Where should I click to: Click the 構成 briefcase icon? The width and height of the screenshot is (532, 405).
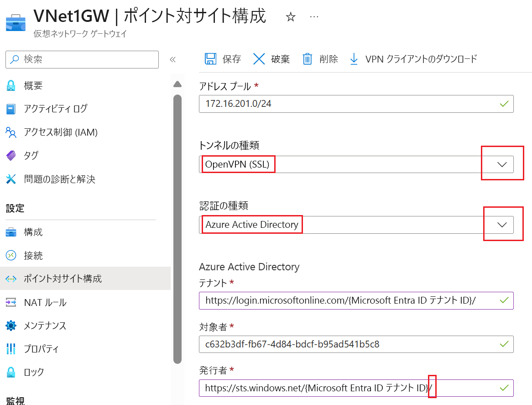[11, 232]
